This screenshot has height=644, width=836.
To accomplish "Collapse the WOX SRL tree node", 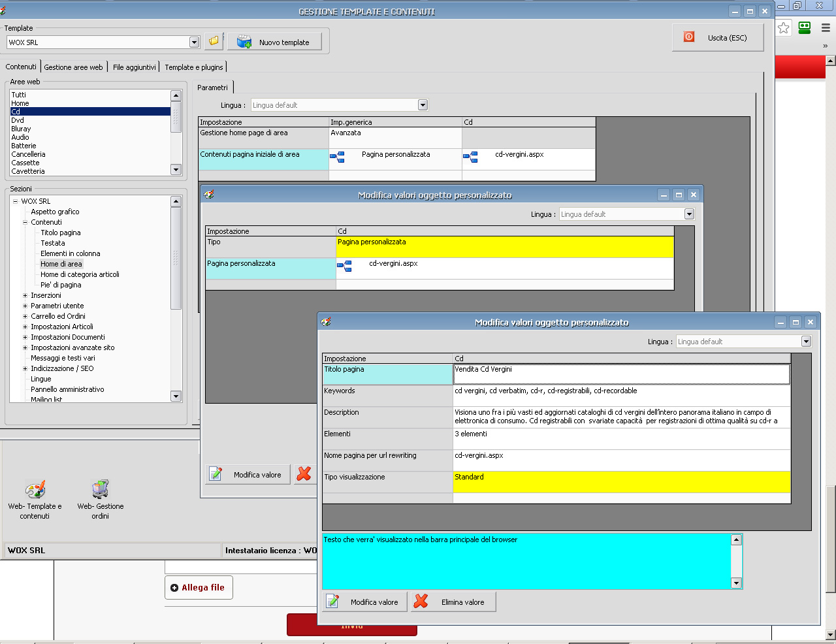I will [15, 201].
